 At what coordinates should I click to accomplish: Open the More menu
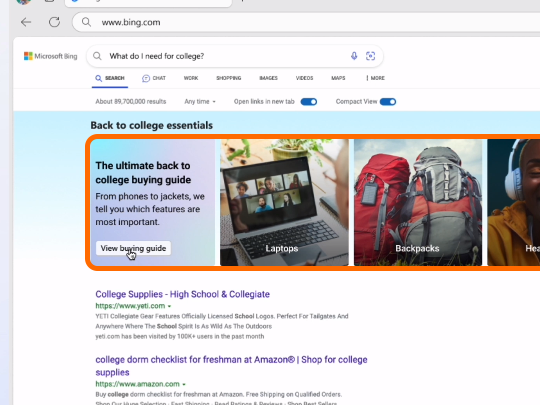(x=375, y=78)
